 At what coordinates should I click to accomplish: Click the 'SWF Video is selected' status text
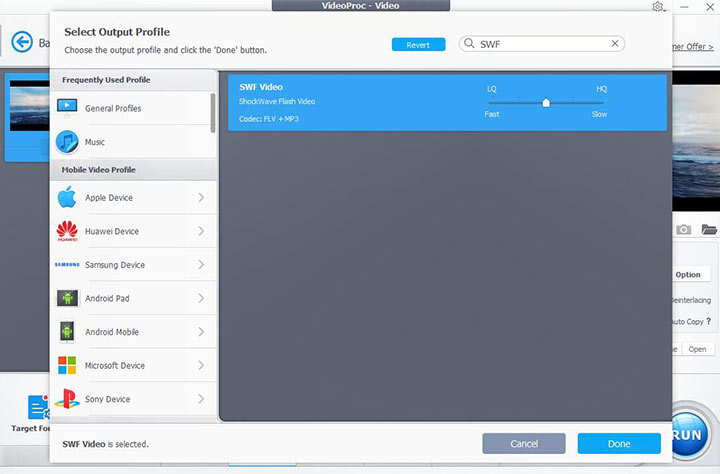click(106, 444)
